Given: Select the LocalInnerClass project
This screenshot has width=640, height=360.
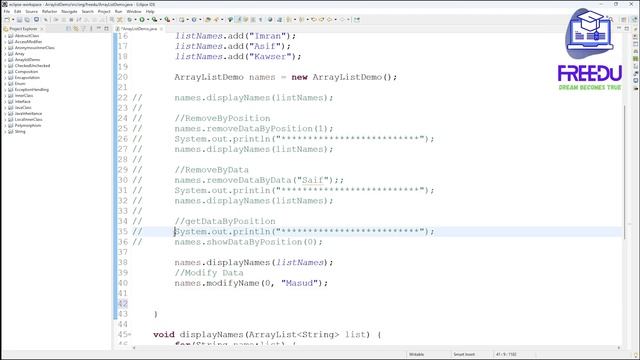Looking at the screenshot, I should [x=29, y=120].
